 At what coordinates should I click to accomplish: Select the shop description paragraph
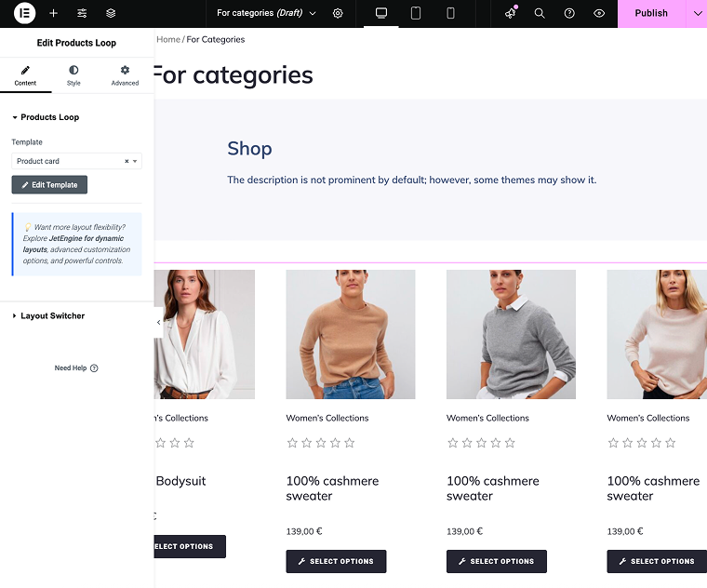[x=412, y=180]
